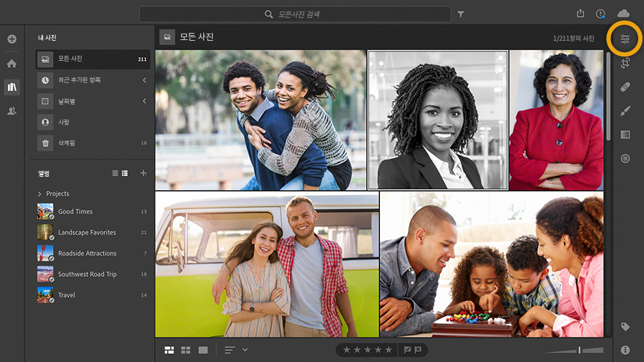Click the Add Photos plus icon
Viewport: 644px width, 362px height.
[x=11, y=39]
